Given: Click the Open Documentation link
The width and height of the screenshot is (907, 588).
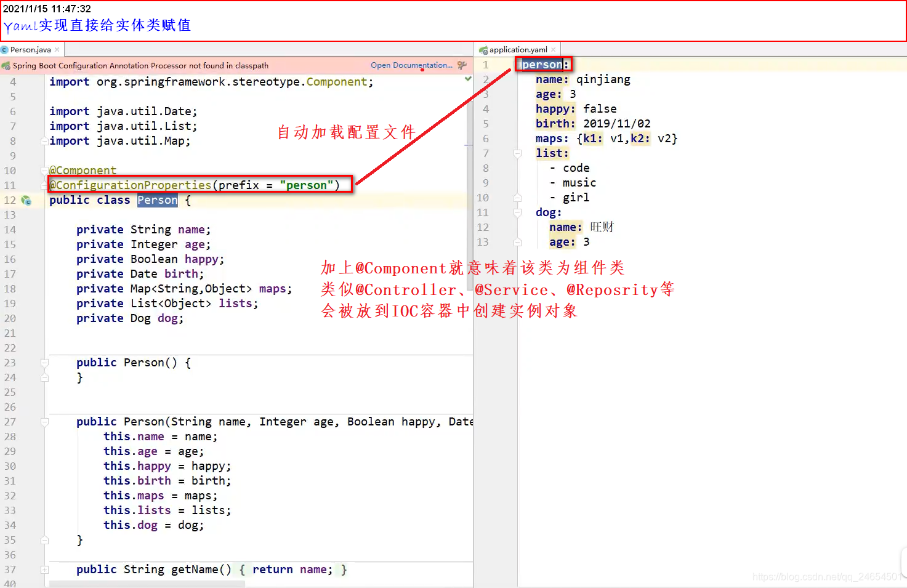Looking at the screenshot, I should tap(411, 65).
